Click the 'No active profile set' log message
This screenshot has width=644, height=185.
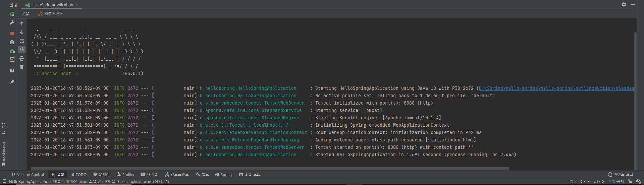(405, 96)
